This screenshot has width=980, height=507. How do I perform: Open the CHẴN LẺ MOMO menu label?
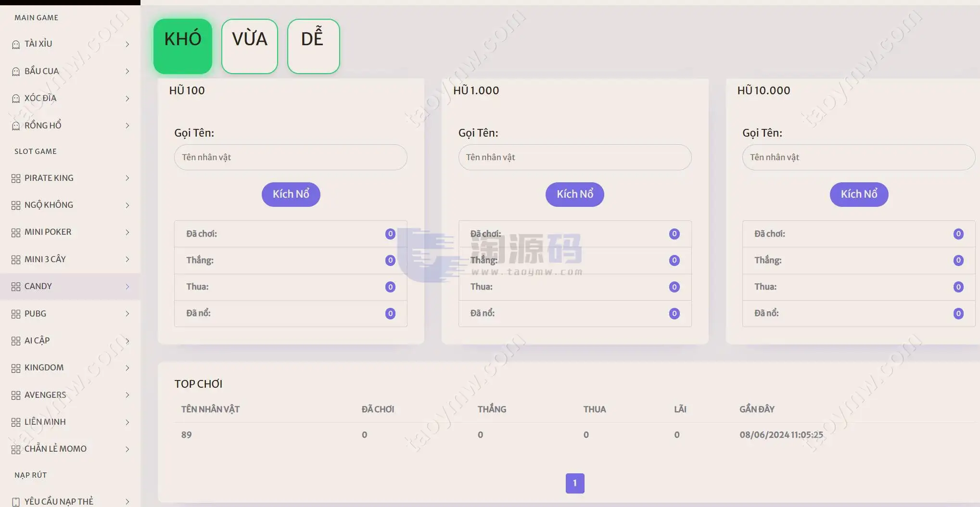[55, 449]
